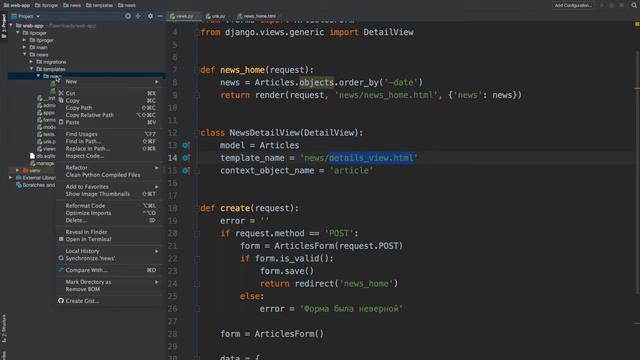Click the override gutter icon on line 15
The image size is (640, 360).
click(x=185, y=171)
